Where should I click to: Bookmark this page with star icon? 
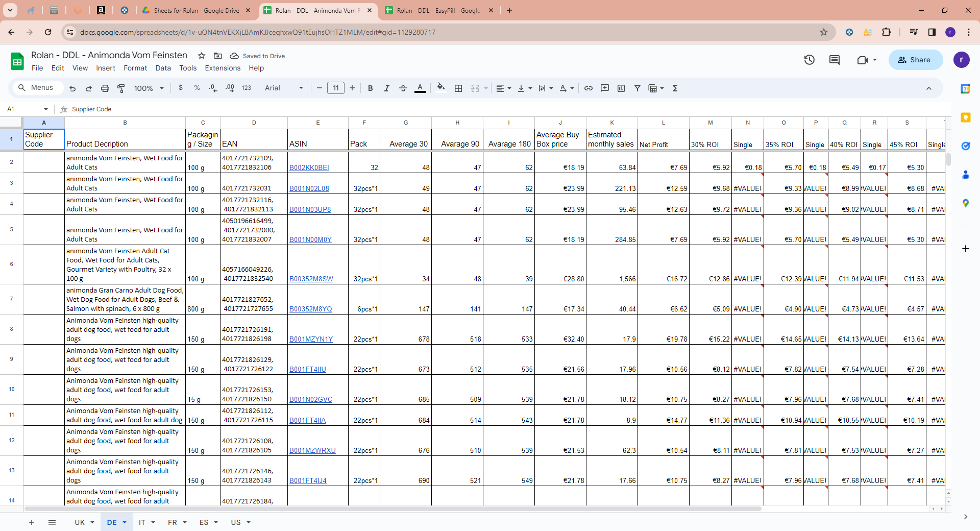tap(824, 32)
